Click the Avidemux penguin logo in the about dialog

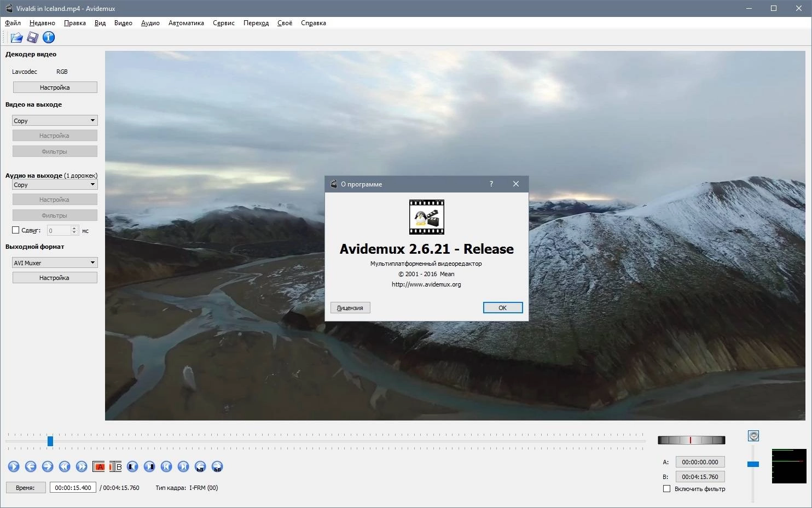427,217
